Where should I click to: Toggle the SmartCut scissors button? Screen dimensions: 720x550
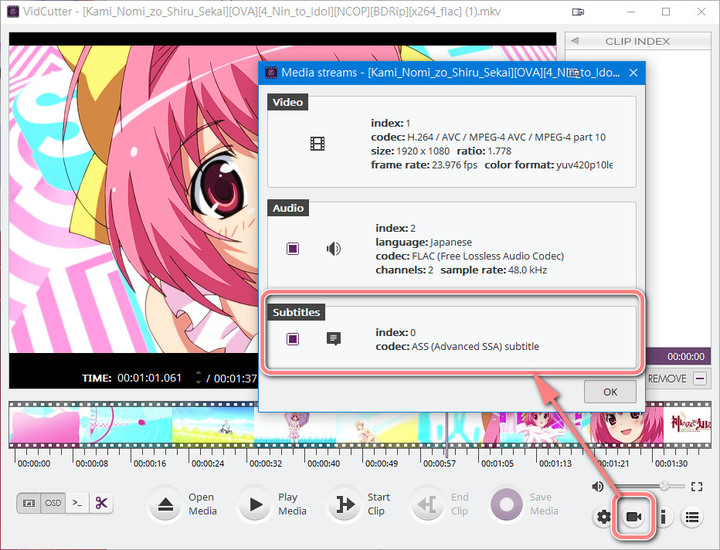[101, 503]
